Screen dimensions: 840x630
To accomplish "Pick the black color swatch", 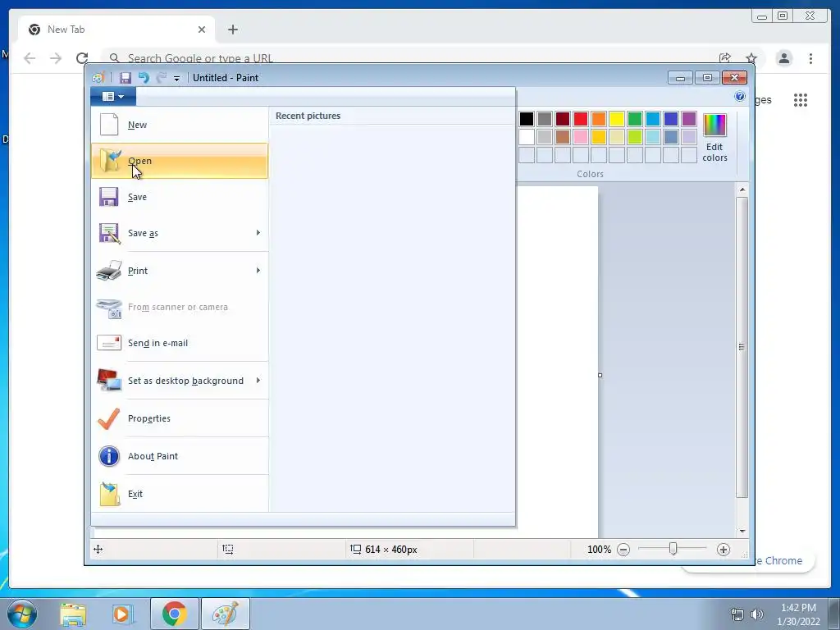I will 527,119.
